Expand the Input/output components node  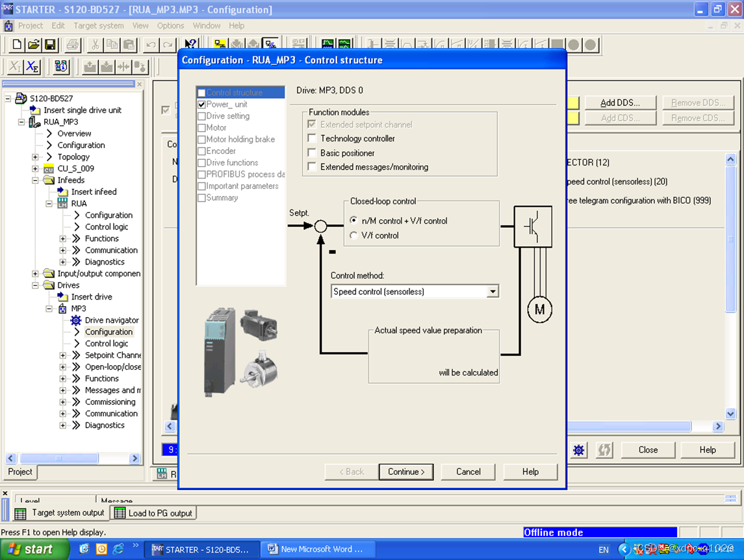(35, 274)
